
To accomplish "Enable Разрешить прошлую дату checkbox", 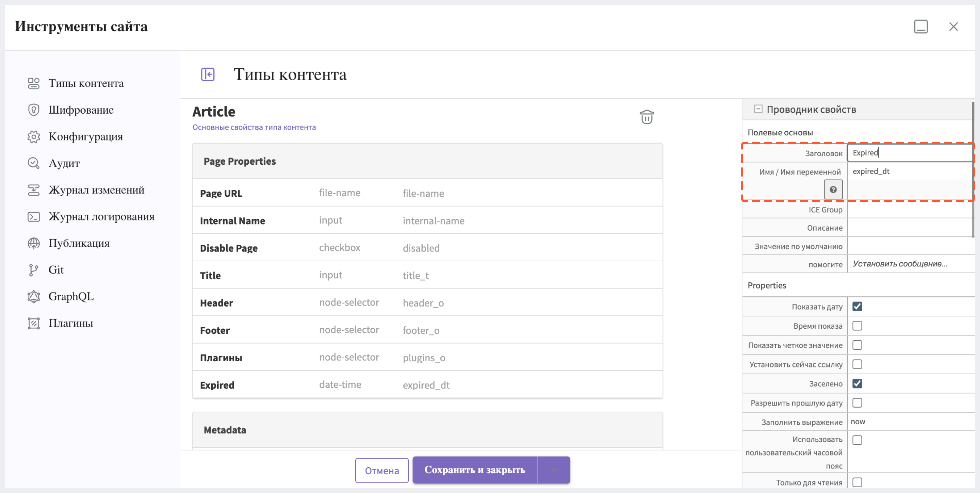I will (857, 403).
